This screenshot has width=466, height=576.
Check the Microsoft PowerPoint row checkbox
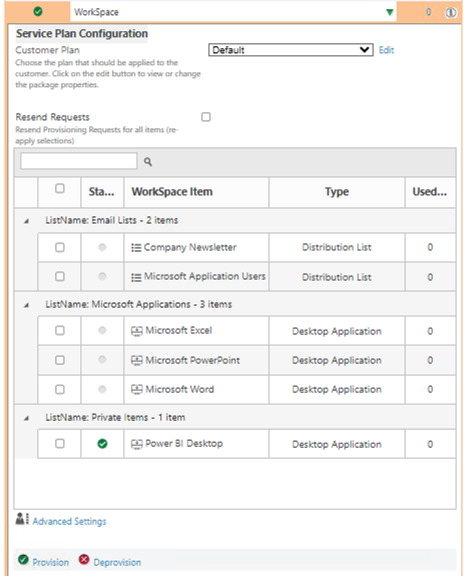[59, 360]
